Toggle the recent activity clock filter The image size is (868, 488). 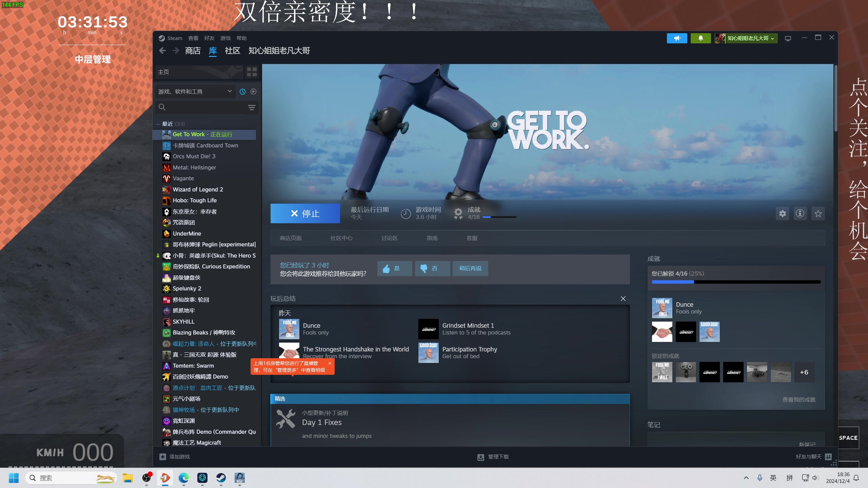pos(242,91)
